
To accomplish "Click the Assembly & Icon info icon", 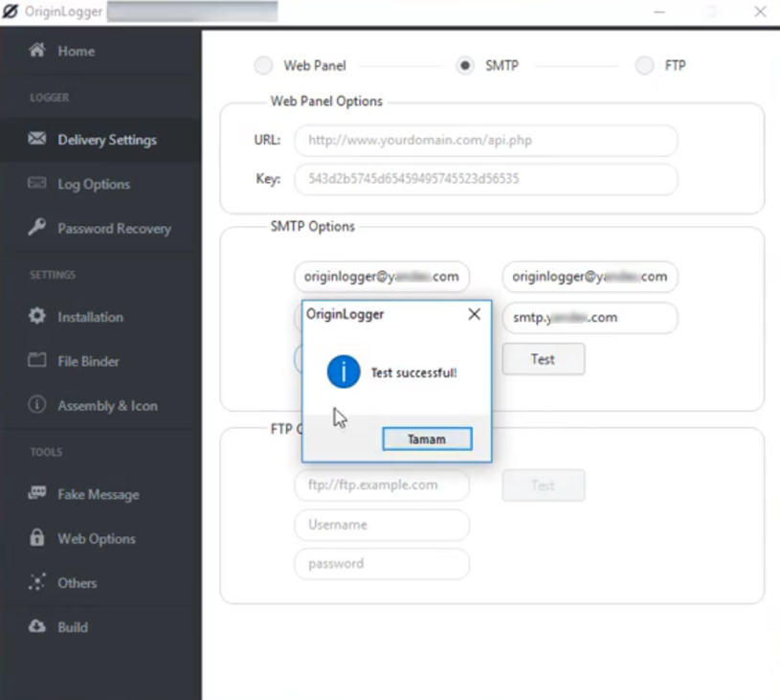I will [x=37, y=405].
